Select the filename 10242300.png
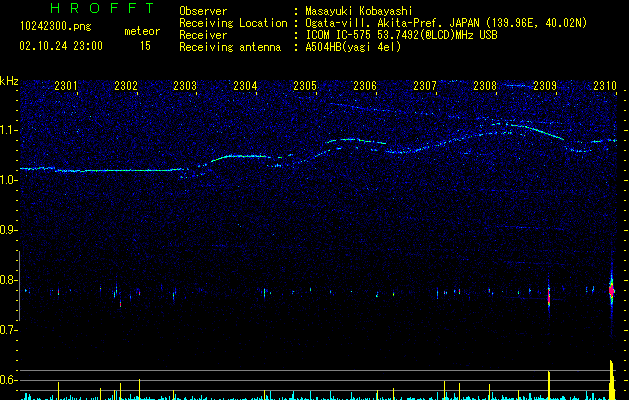This screenshot has height=400, width=629. (56, 27)
